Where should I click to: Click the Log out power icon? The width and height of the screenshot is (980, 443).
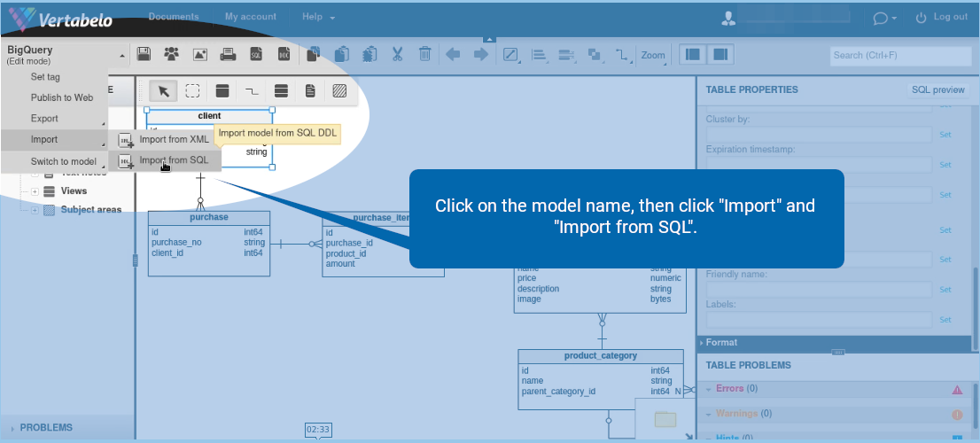coord(921,18)
